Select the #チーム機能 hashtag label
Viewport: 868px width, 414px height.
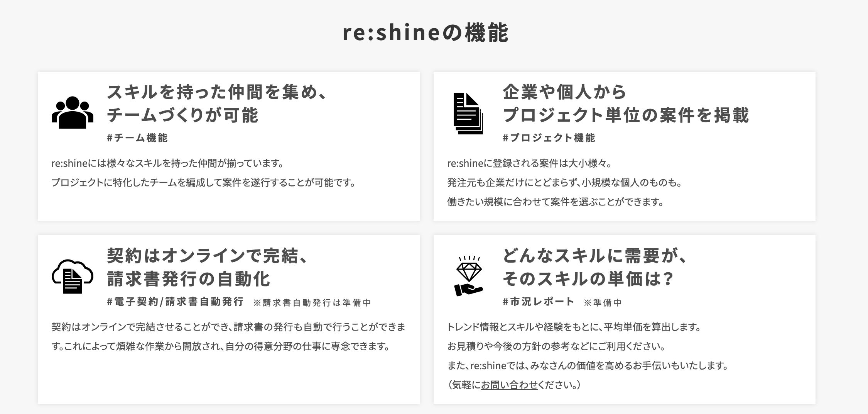tap(137, 138)
